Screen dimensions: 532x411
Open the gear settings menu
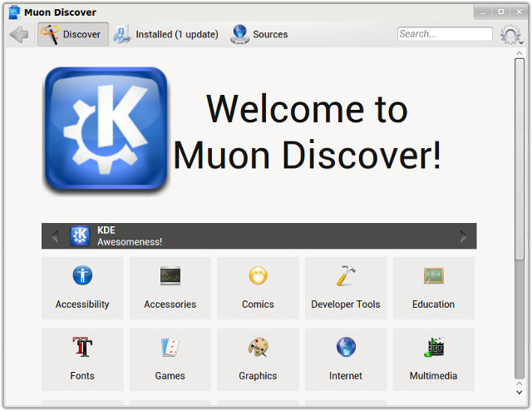click(x=511, y=35)
